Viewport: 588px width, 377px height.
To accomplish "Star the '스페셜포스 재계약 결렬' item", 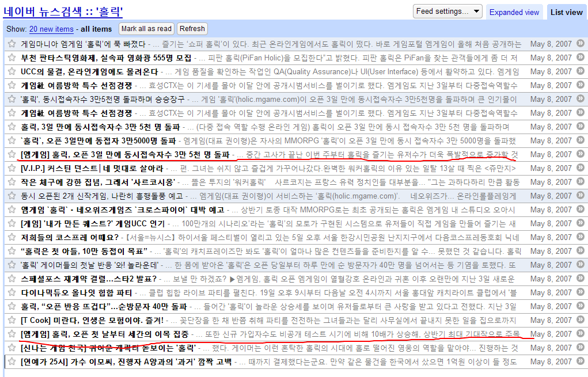I will pyautogui.click(x=12, y=279).
